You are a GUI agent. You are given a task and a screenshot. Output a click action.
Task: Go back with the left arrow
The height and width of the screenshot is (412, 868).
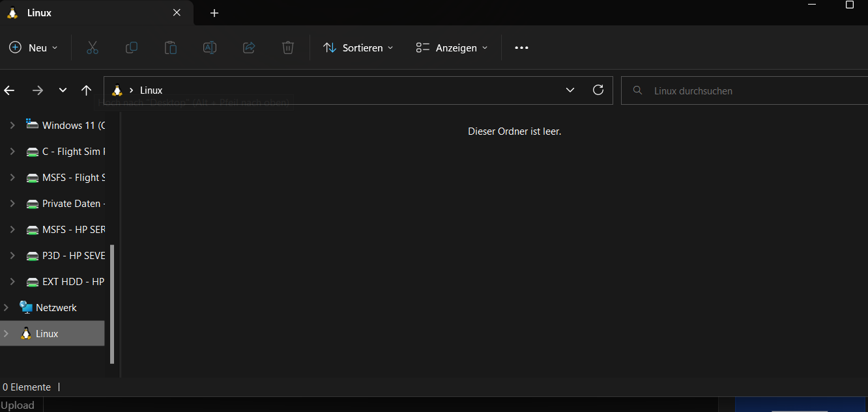click(x=9, y=90)
